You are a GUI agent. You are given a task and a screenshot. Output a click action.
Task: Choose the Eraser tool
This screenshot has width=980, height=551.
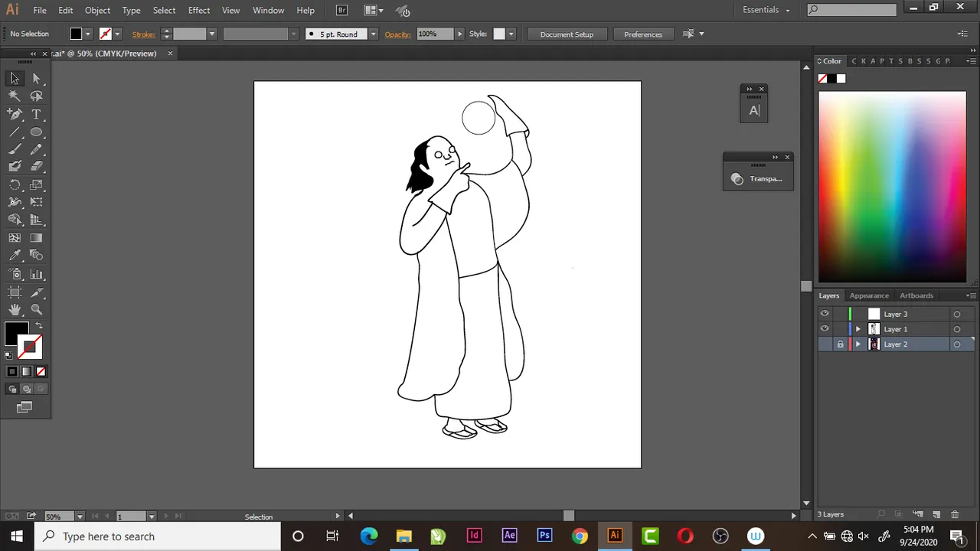tap(36, 166)
